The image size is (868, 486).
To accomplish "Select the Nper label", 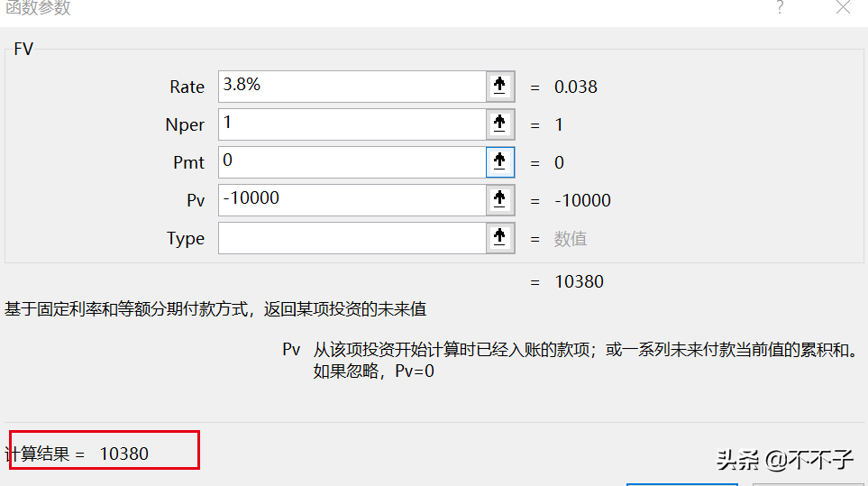I will (x=185, y=125).
